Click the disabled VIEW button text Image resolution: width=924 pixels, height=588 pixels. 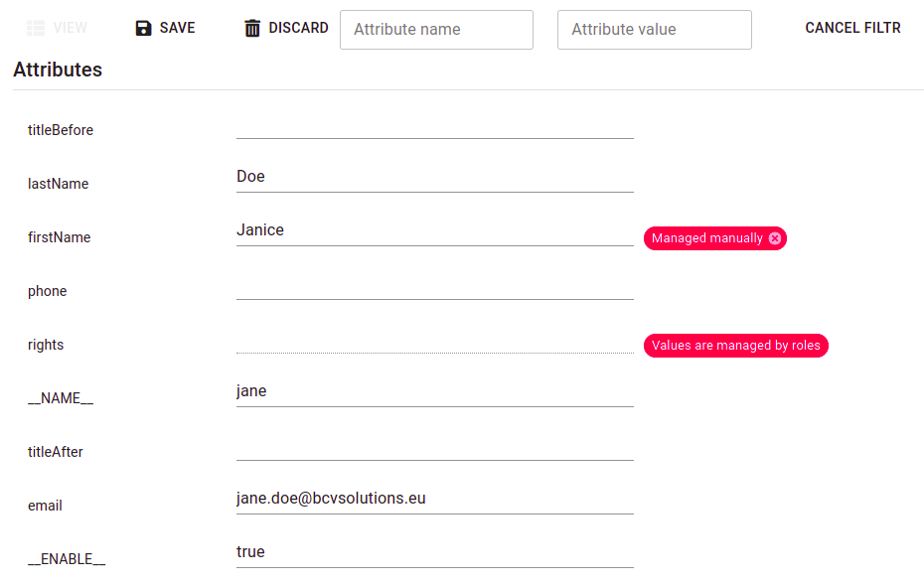[x=71, y=28]
